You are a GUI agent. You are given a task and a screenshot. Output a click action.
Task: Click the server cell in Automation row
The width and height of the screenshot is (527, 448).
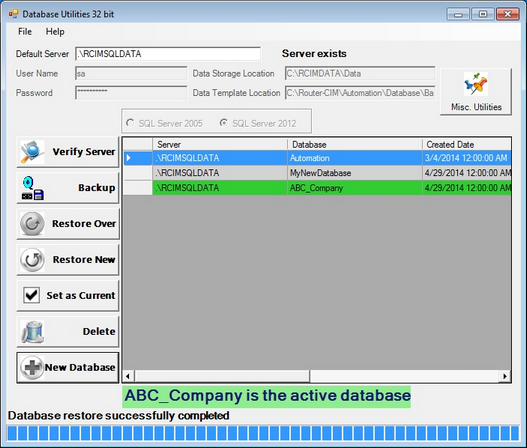click(220, 158)
